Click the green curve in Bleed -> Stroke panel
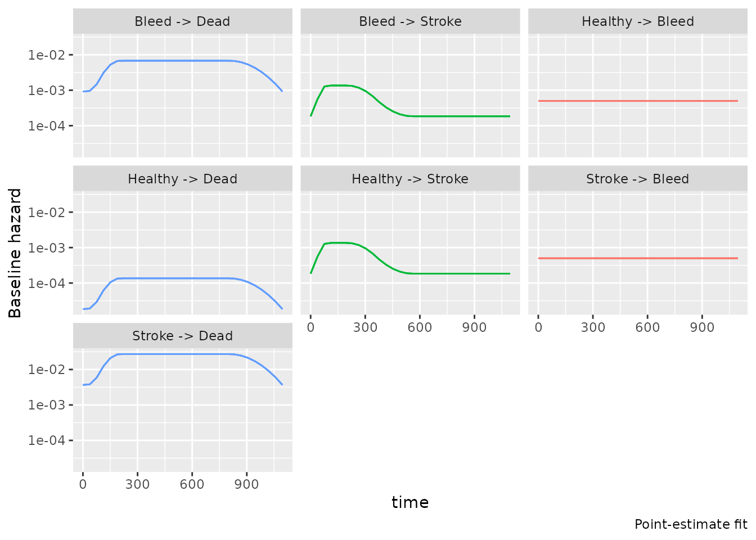756x540 pixels. (x=450, y=116)
